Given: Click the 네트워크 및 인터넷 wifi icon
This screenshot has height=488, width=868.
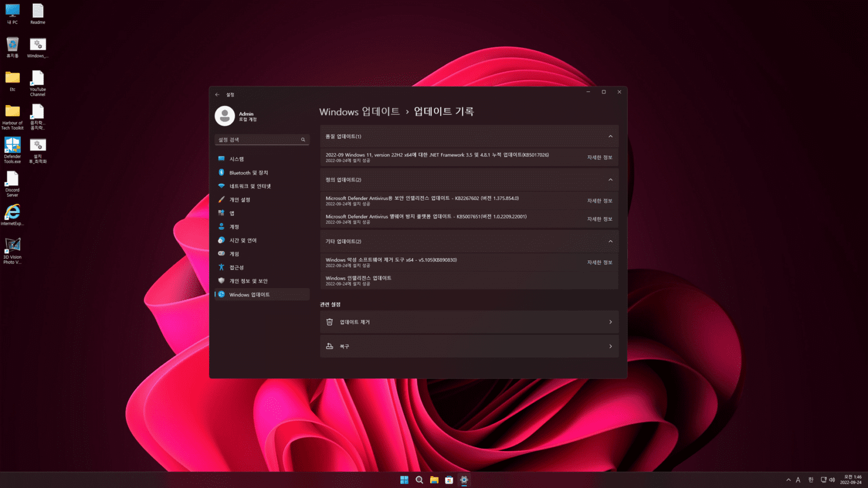Looking at the screenshot, I should (222, 186).
